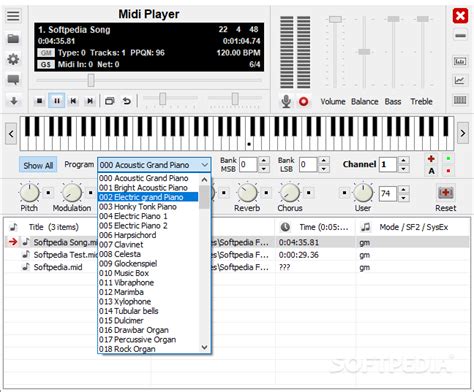This screenshot has width=474, height=392.
Task: Toggle the small box left of User knob
Action: 344,193
